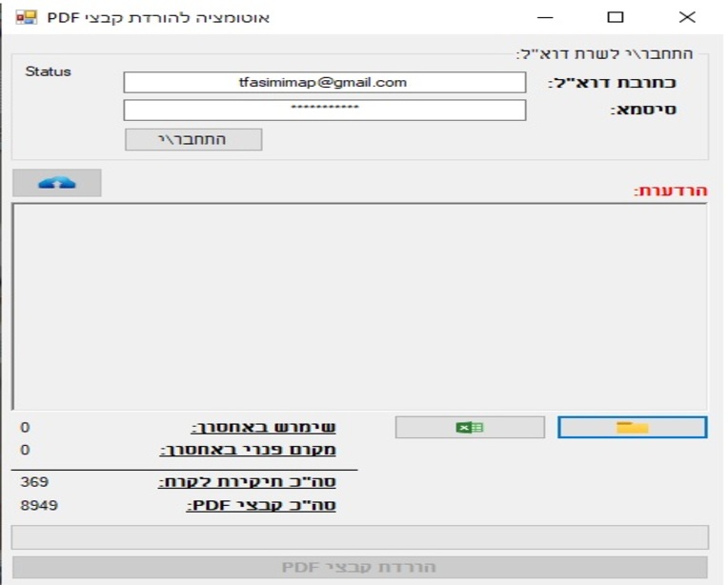Click the app icon in title bar
The image size is (728, 585).
click(26, 17)
